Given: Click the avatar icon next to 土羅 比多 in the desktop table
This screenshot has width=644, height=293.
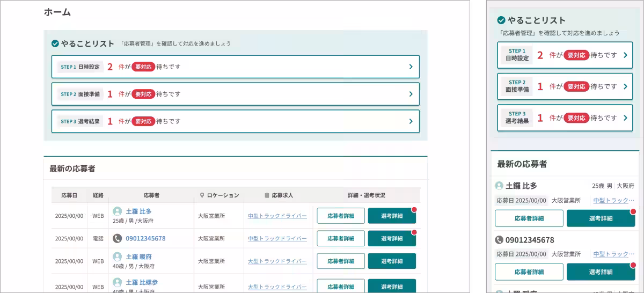Looking at the screenshot, I should point(117,211).
